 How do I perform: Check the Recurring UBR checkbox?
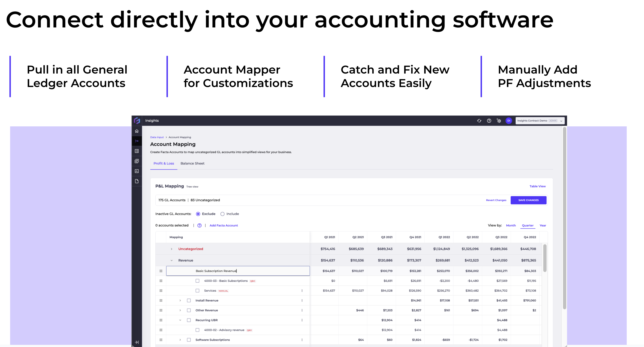pos(189,320)
